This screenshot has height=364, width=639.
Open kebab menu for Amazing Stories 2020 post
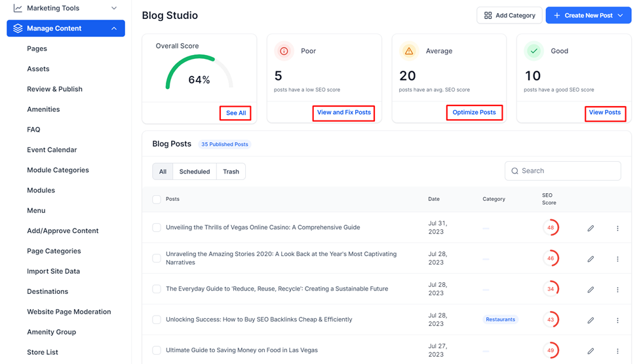pos(617,259)
